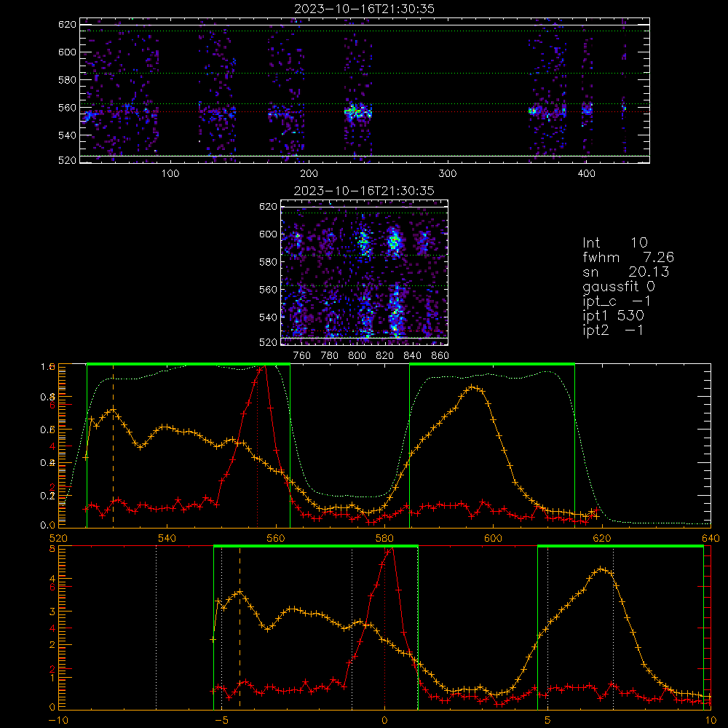The height and width of the screenshot is (728, 728).
Task: Click the bright spot near 805 in middle spectrogram's upper band
Action: pyautogui.click(x=363, y=241)
